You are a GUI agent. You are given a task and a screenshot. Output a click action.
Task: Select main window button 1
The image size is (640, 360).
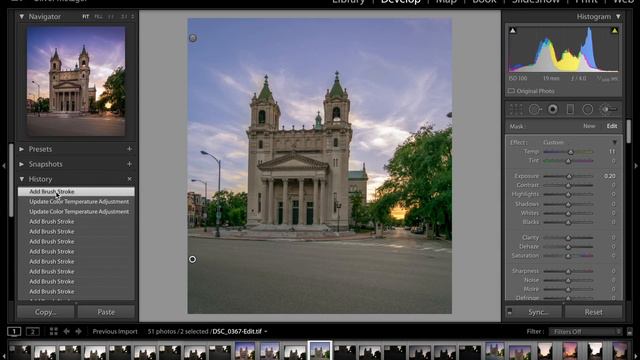14,331
